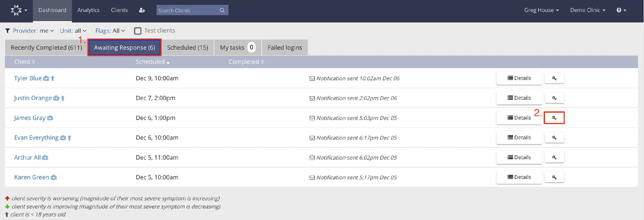Click the add new client icon
Viewport: 644px width, 220px height.
142,10
